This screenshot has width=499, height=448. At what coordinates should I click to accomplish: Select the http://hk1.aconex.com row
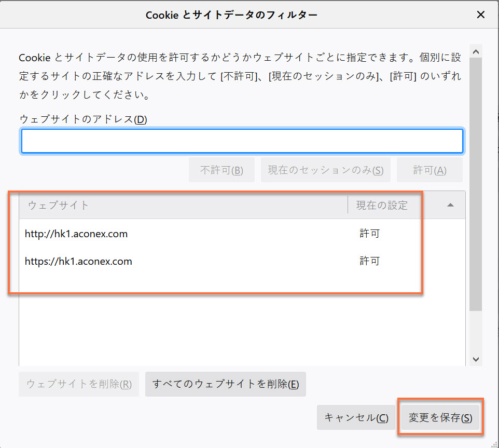point(242,234)
